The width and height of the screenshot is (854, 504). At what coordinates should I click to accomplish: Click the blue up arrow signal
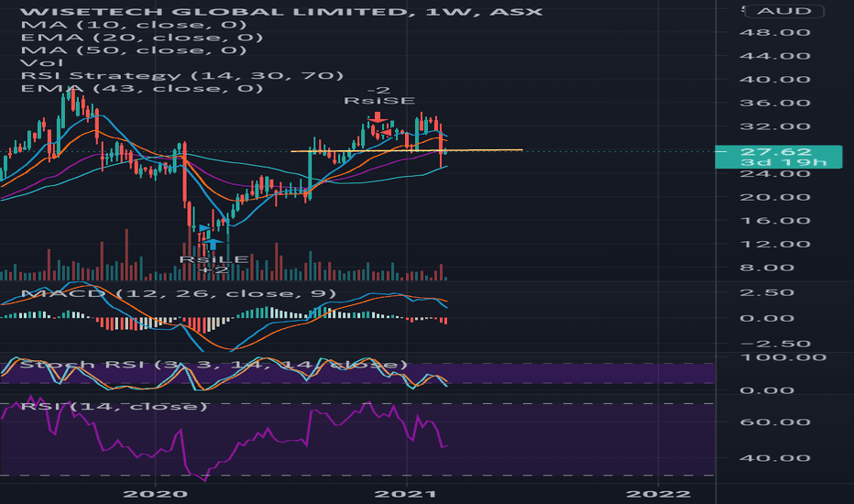pyautogui.click(x=213, y=244)
